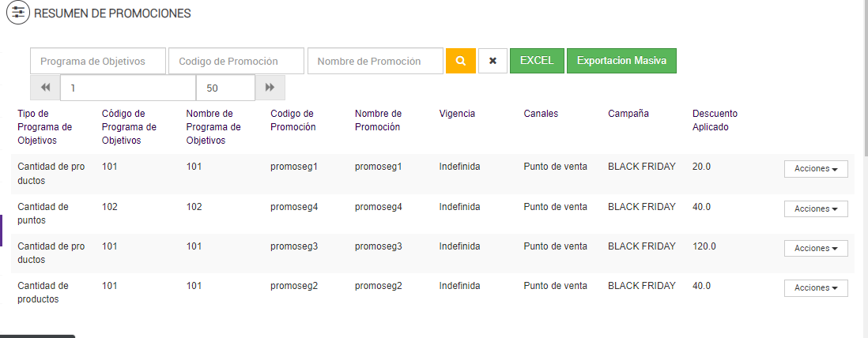Click the Campaña column header
Screen dimensions: 868x338
click(x=628, y=114)
